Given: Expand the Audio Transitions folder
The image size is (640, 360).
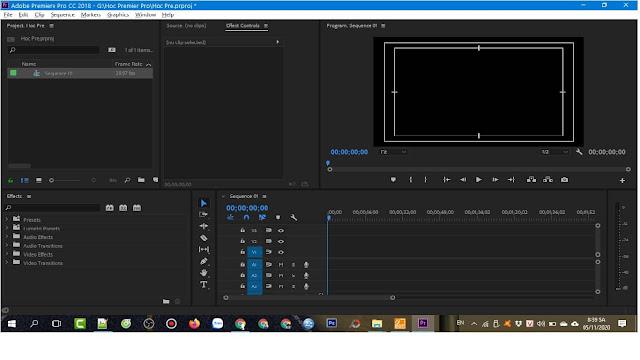Looking at the screenshot, I should click(x=7, y=246).
